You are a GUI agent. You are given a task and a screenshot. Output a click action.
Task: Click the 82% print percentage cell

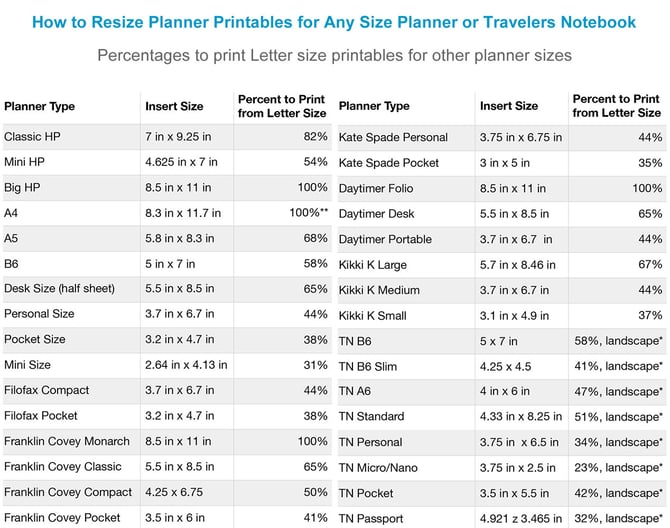coord(315,136)
